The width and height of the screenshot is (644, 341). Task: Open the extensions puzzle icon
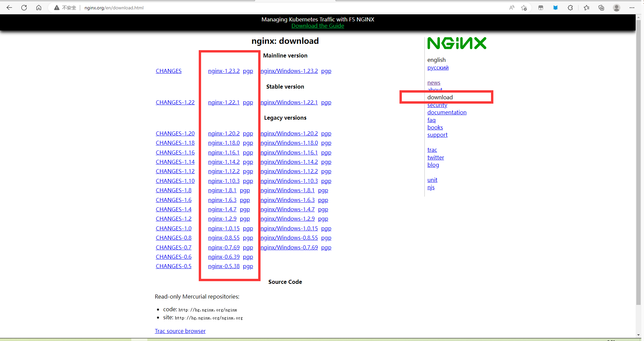pos(570,7)
